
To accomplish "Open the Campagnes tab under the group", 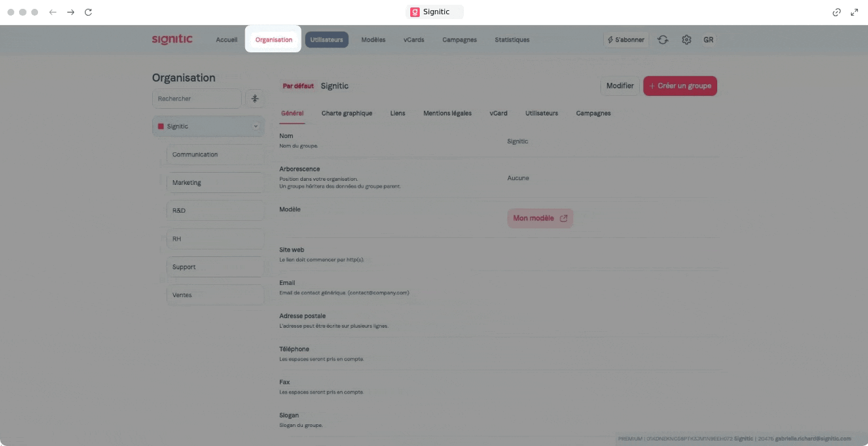I will pyautogui.click(x=594, y=114).
